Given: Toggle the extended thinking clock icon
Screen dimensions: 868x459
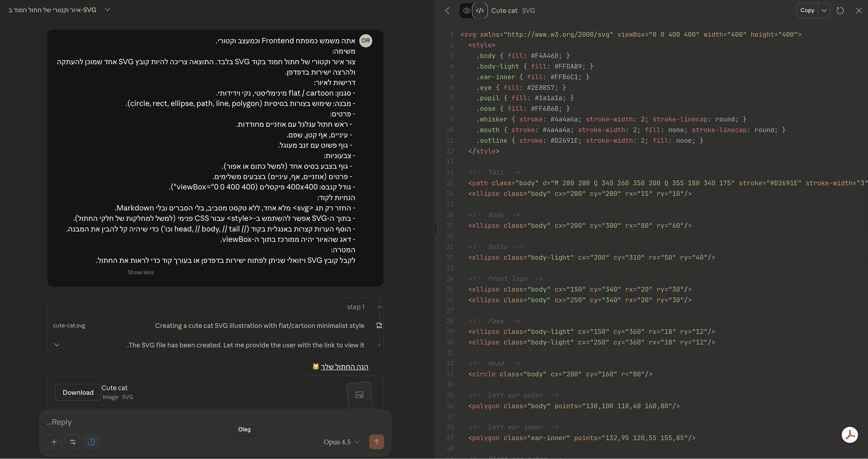Looking at the screenshot, I should coord(91,441).
